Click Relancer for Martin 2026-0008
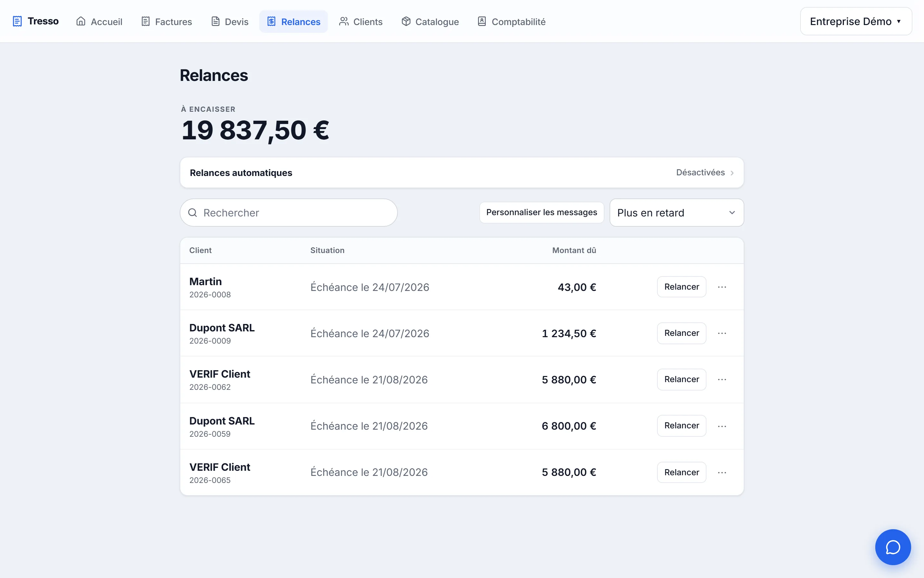The width and height of the screenshot is (924, 578). click(x=681, y=287)
